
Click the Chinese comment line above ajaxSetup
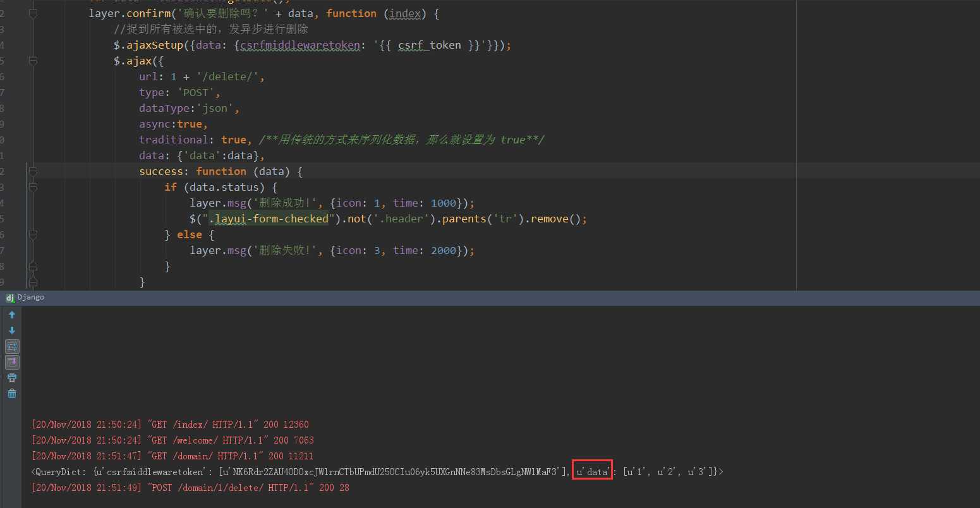point(211,29)
